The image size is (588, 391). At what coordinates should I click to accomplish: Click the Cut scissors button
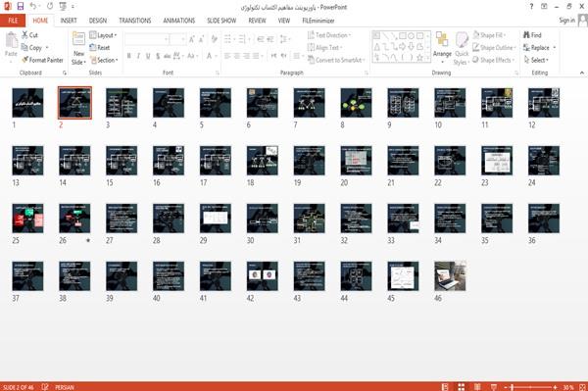[x=29, y=35]
